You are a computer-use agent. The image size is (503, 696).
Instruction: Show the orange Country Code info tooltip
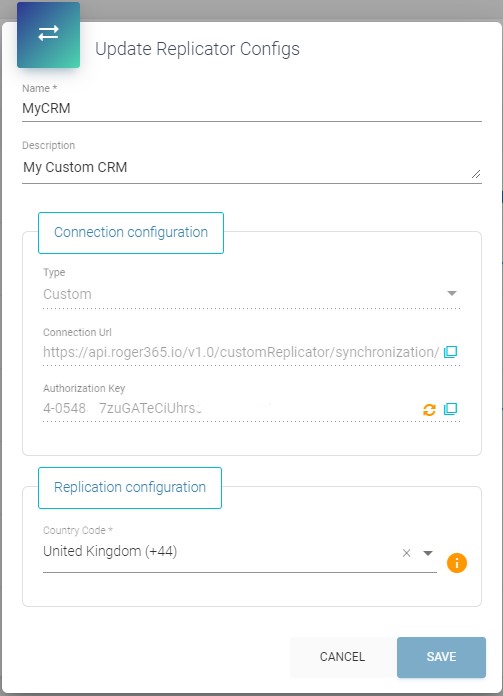point(457,563)
